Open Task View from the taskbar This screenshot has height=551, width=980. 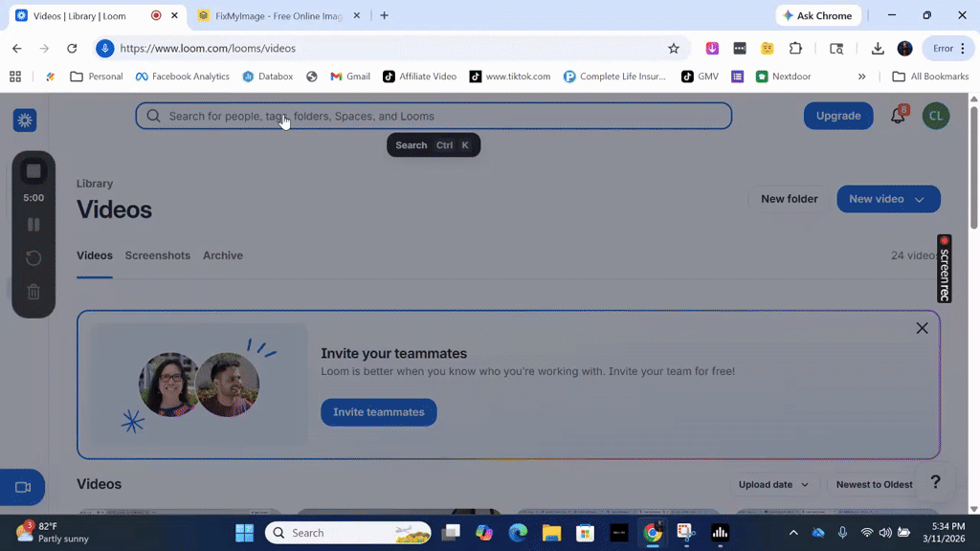point(451,533)
